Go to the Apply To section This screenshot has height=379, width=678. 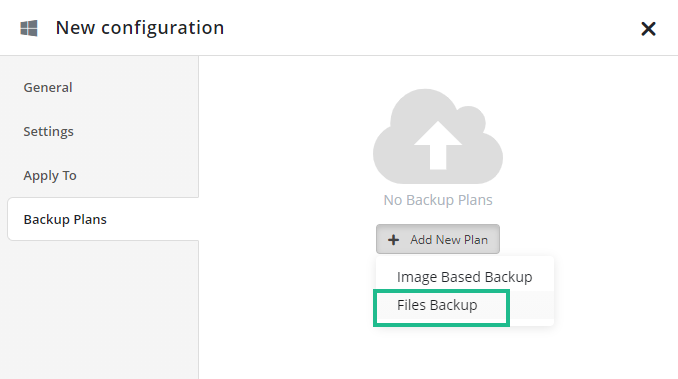click(50, 175)
